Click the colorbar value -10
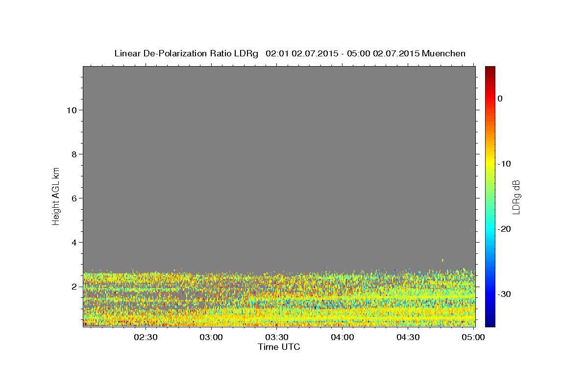The height and width of the screenshot is (392, 588). point(504,164)
